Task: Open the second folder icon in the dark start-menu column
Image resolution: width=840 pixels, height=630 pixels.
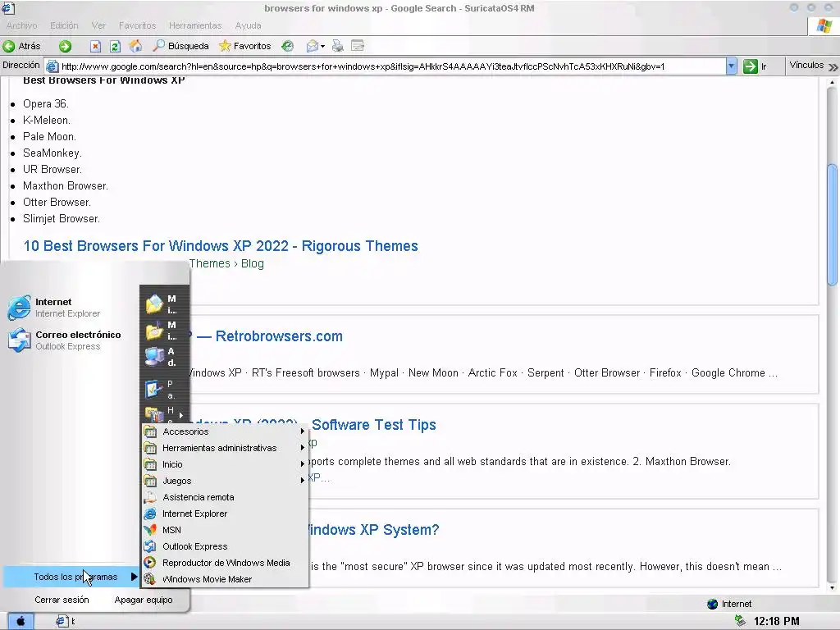Action: tap(154, 331)
